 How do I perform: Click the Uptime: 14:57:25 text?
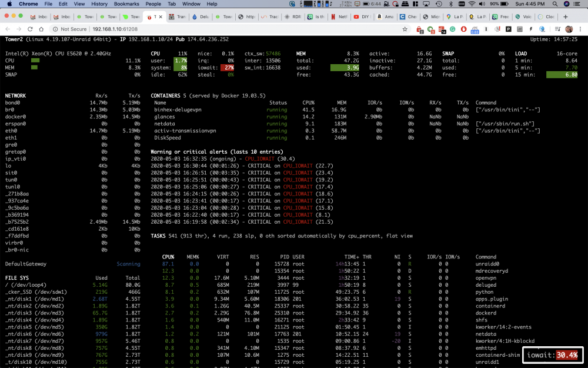pos(553,39)
